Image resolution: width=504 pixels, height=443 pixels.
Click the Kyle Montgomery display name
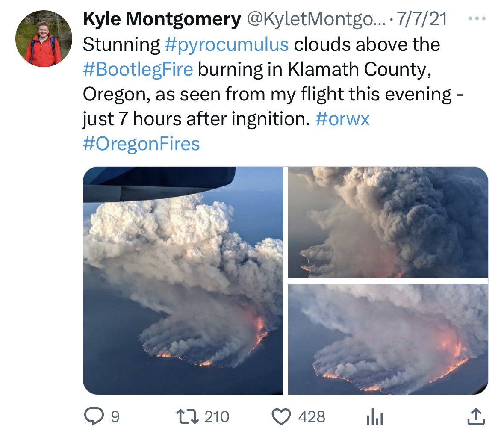click(x=162, y=19)
